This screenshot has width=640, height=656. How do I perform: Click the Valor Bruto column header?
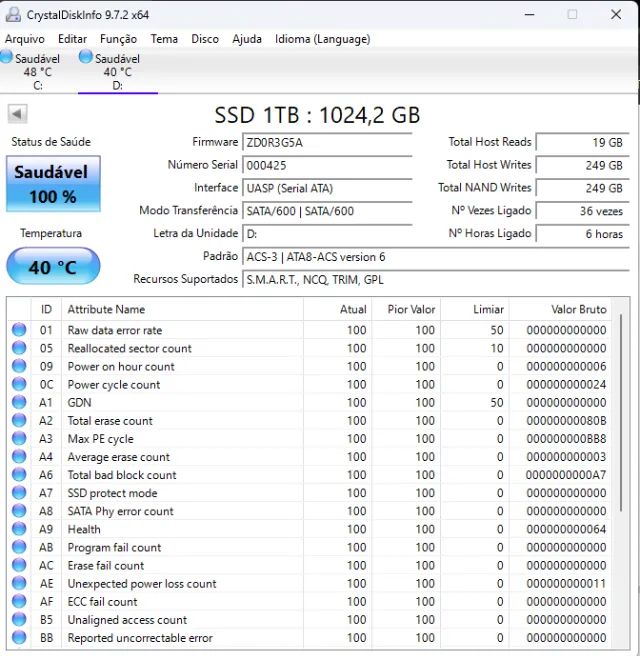pos(560,309)
